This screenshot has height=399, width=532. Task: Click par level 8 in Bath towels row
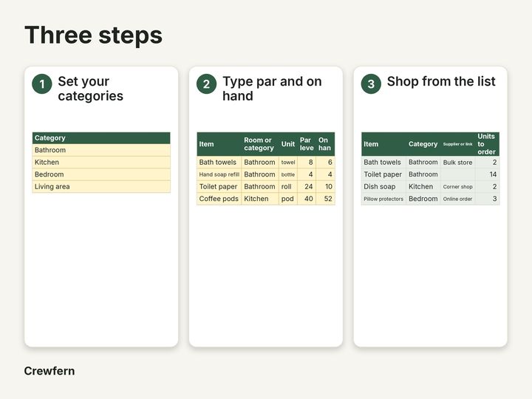[x=307, y=162]
